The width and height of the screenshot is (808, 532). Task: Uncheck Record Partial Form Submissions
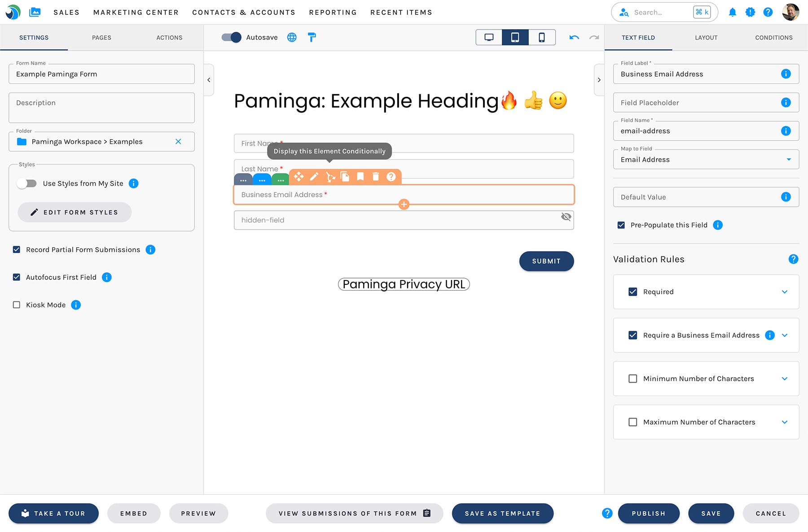point(17,250)
